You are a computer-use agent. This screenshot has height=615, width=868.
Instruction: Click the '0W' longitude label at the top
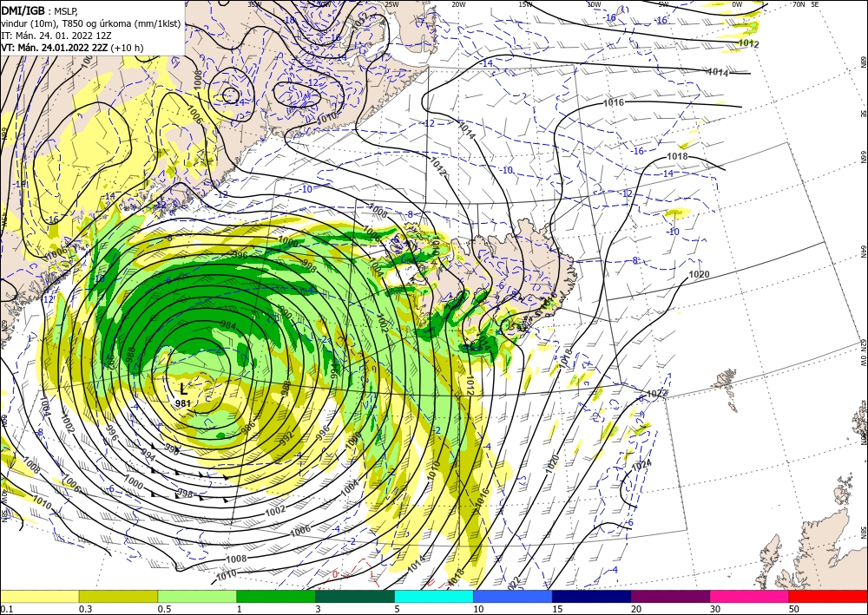point(737,4)
